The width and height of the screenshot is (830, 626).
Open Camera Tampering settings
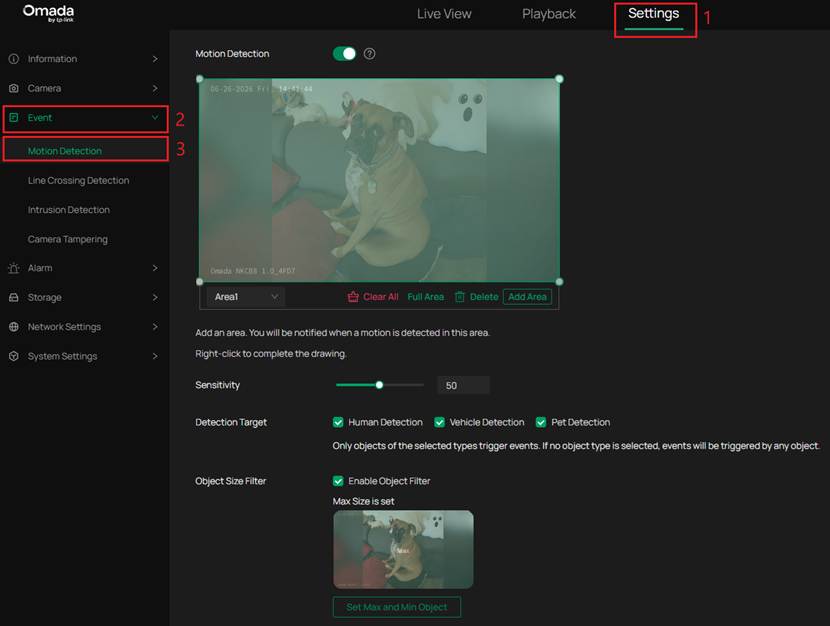click(x=68, y=239)
